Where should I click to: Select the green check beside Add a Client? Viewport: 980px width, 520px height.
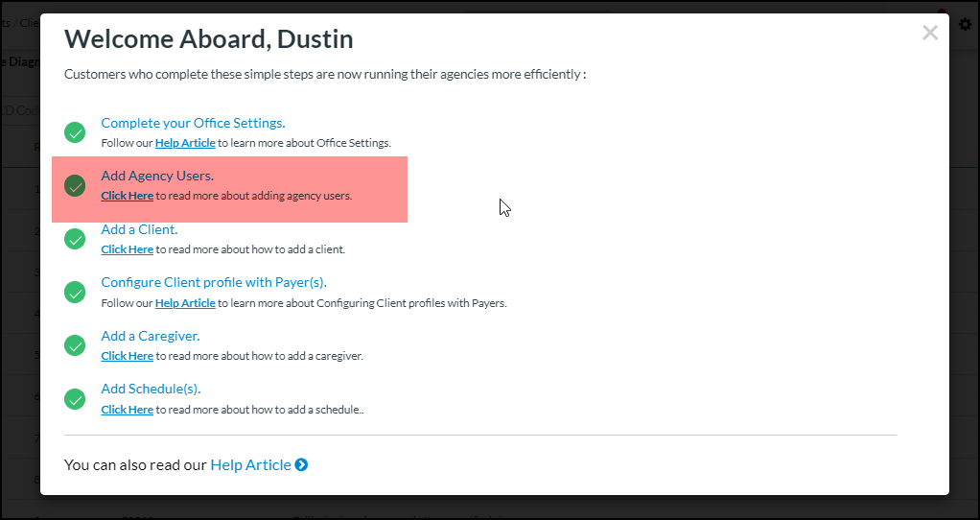click(x=75, y=239)
